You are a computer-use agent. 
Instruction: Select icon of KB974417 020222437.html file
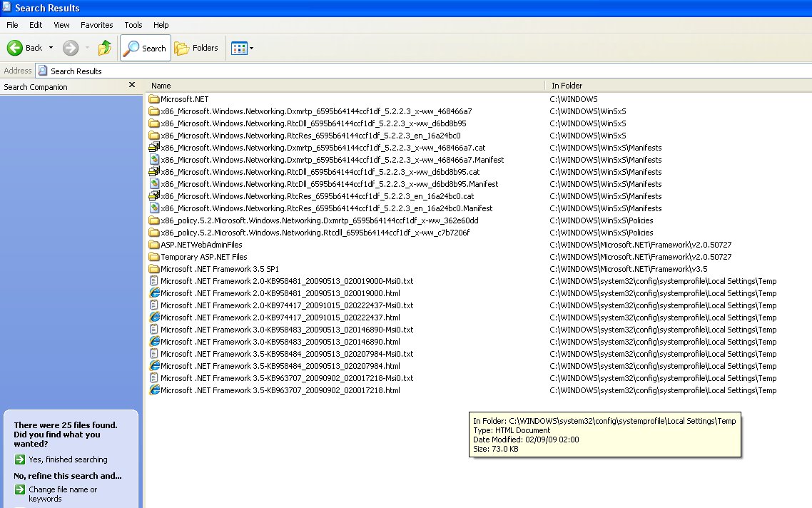click(154, 317)
